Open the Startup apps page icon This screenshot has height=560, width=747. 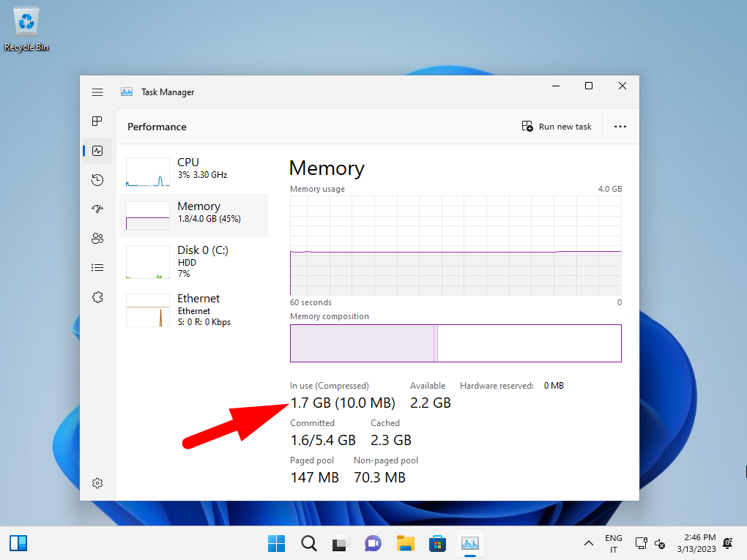pyautogui.click(x=97, y=209)
